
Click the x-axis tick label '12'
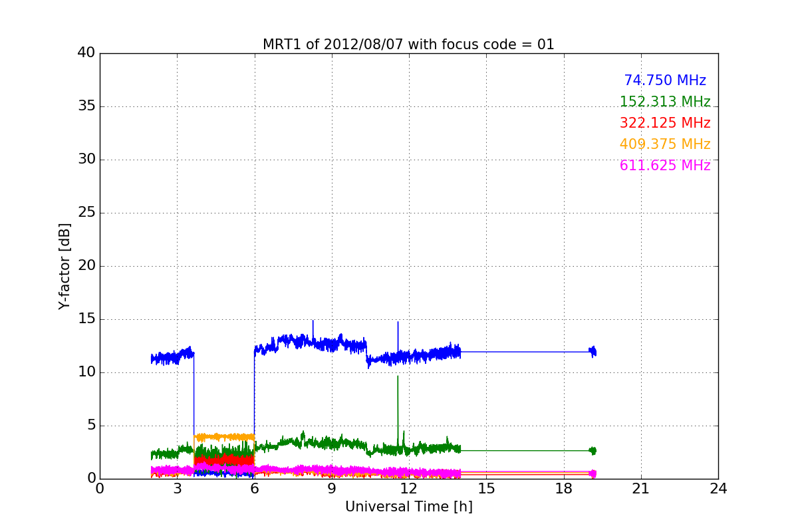click(x=409, y=489)
